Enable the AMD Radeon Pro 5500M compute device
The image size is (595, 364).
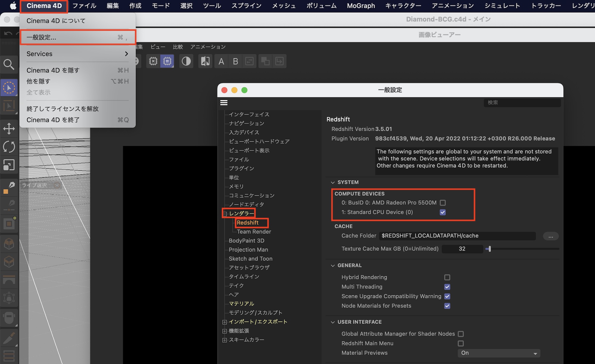443,203
